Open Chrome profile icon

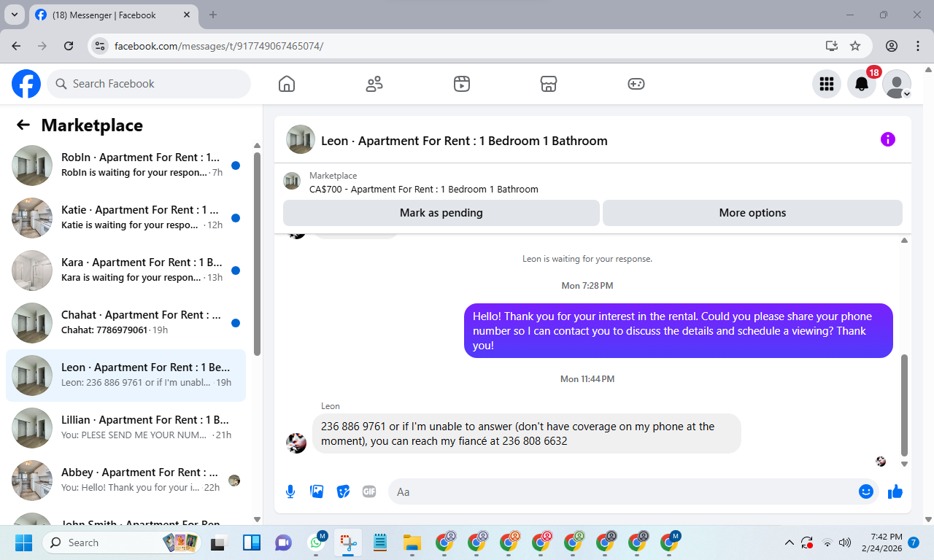coord(892,45)
